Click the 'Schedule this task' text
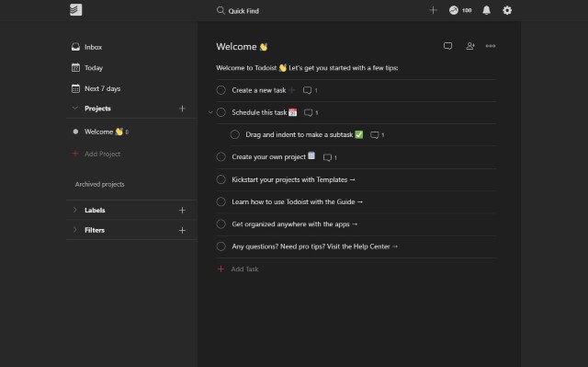The height and width of the screenshot is (367, 588). point(259,112)
